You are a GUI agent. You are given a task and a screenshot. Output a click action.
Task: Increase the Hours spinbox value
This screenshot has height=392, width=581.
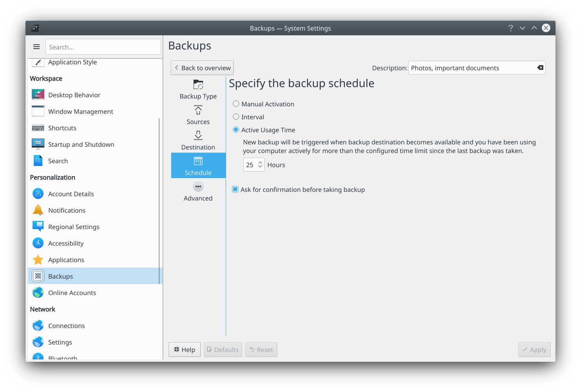[260, 162]
